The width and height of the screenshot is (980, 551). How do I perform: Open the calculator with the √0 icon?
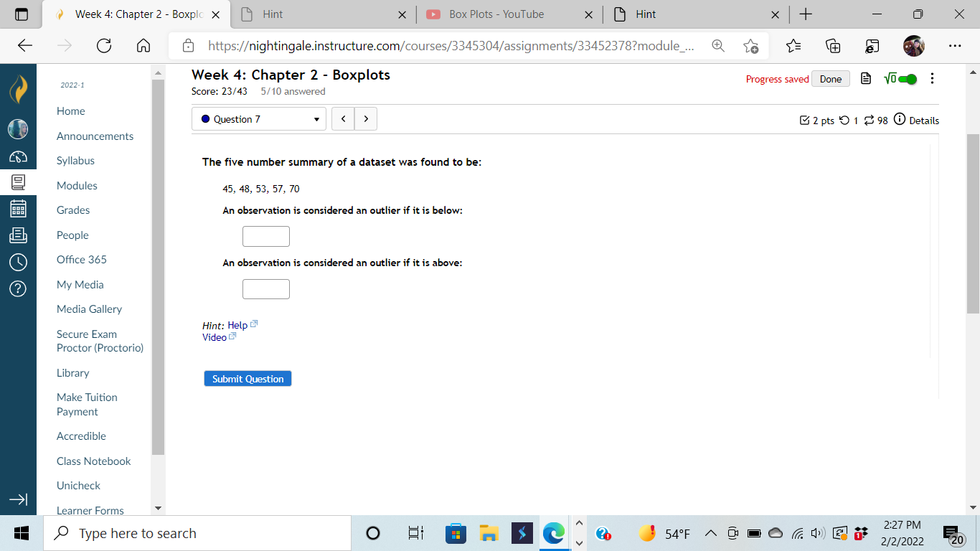(x=890, y=79)
